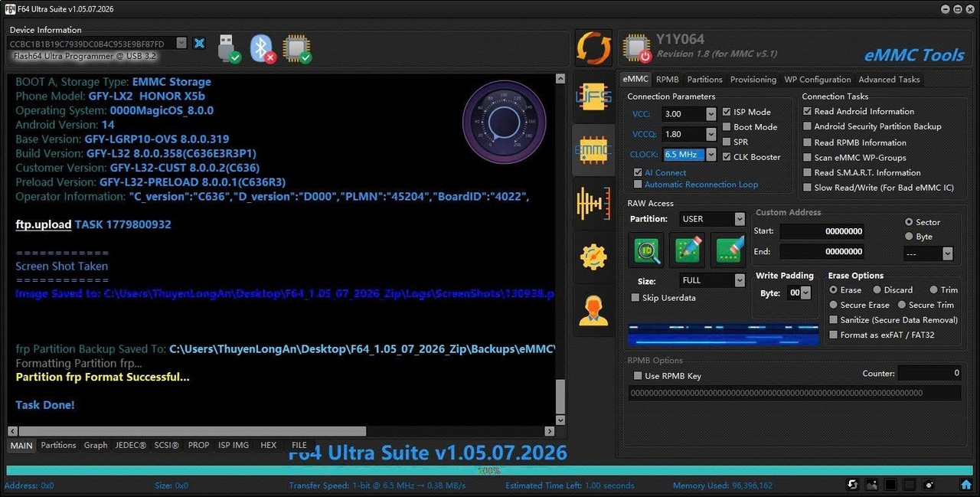Click the purple speed gauge dial

coord(504,122)
